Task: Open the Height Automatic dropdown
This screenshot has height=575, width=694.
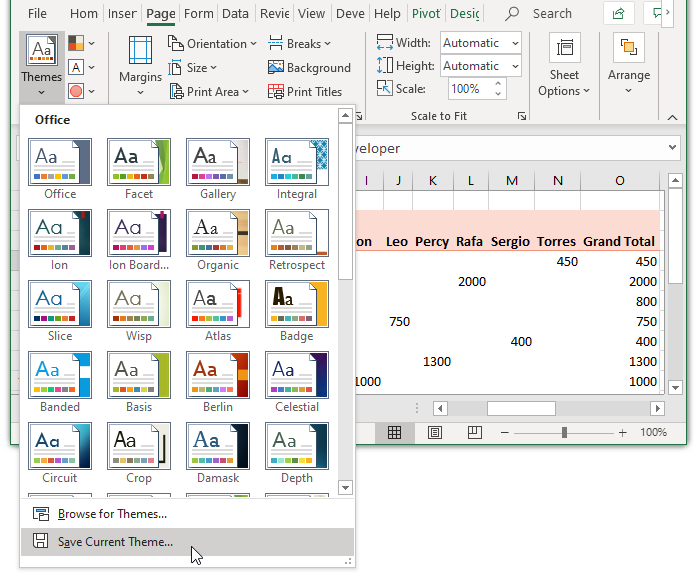Action: point(480,66)
